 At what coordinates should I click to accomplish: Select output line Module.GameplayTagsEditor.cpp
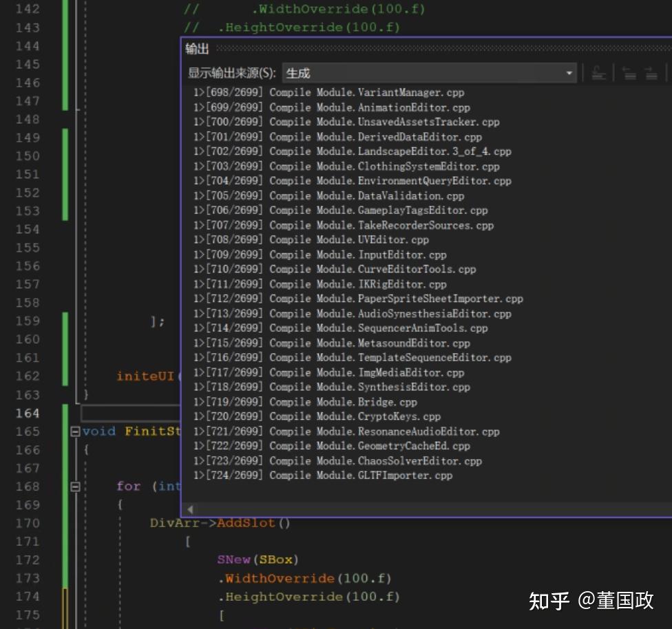pos(341,211)
